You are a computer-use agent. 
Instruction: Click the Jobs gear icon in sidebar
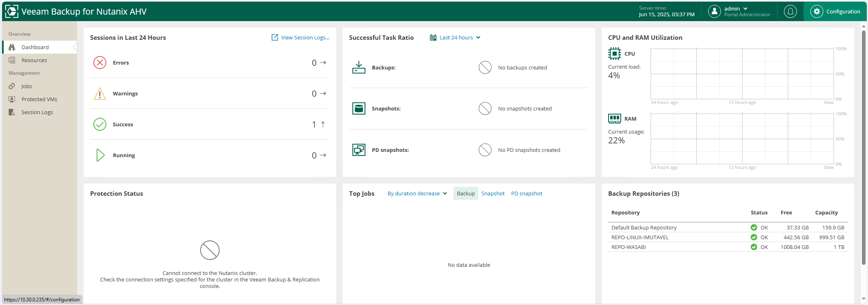coord(12,86)
